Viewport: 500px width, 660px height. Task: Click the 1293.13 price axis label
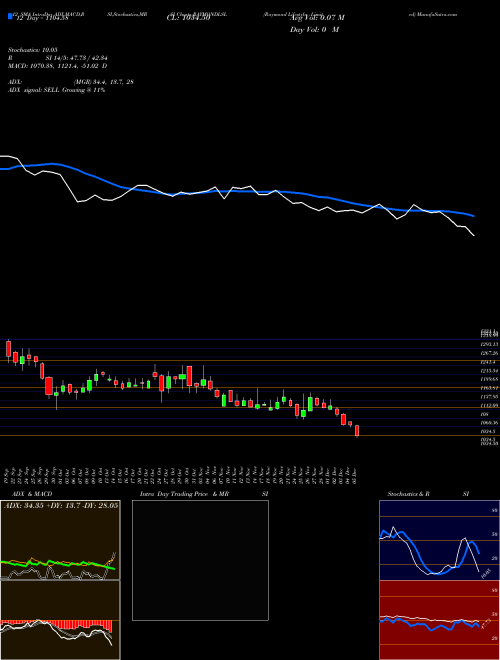pos(489,344)
